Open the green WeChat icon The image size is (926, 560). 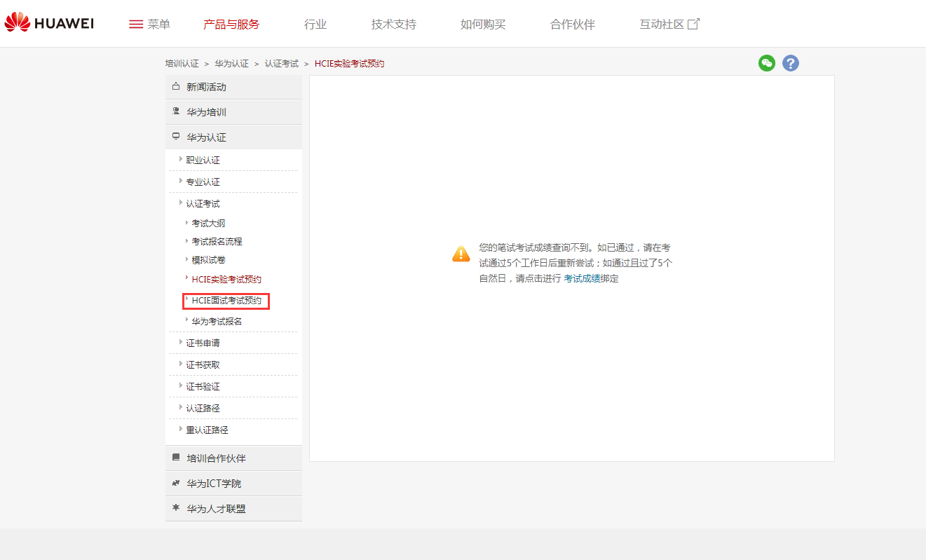point(767,63)
